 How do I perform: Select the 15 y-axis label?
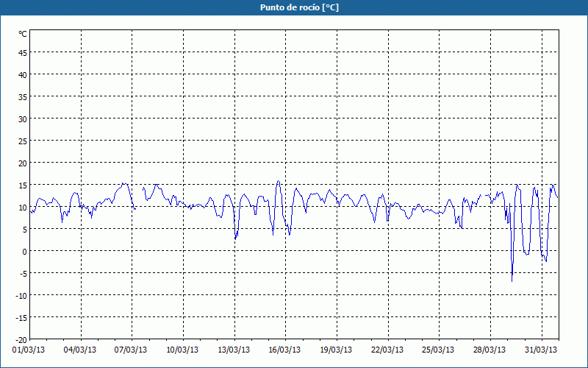click(23, 185)
